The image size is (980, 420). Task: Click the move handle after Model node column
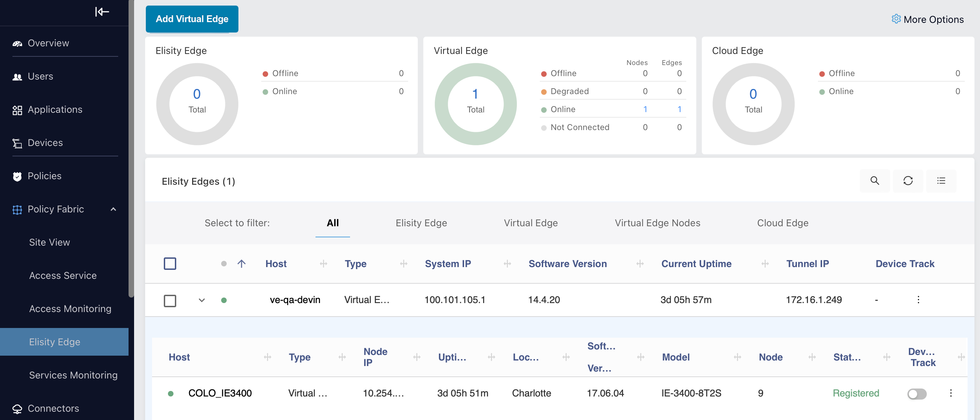[x=737, y=357]
